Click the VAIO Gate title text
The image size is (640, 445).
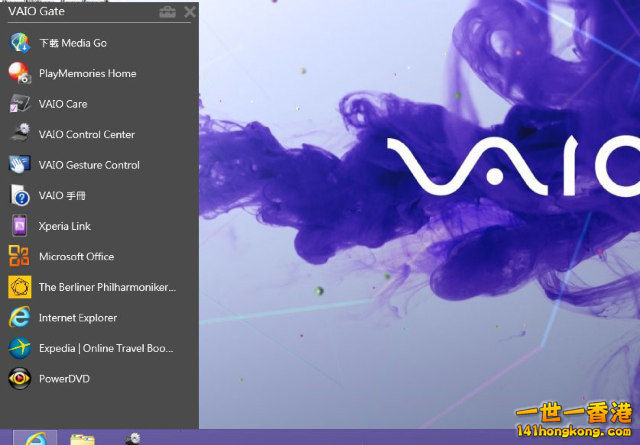coord(36,12)
